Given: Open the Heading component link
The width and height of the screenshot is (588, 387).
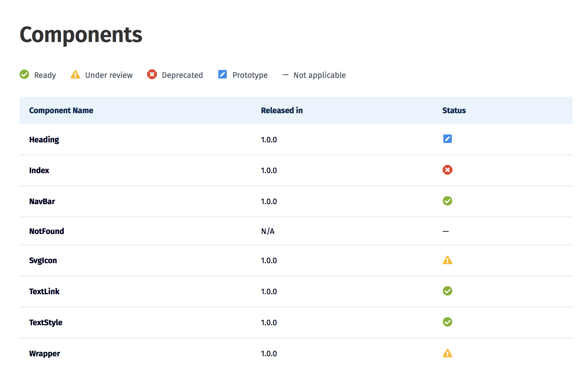Looking at the screenshot, I should [44, 140].
